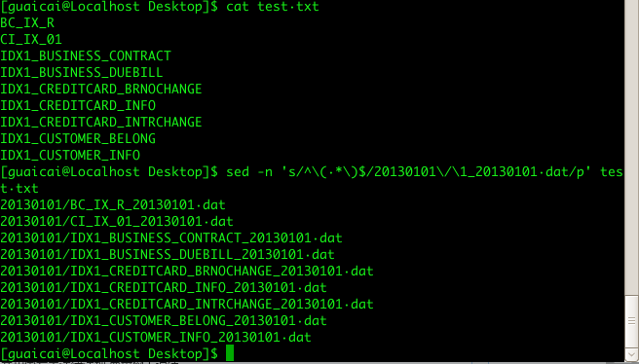Click the CI_IX_01 line in file output

coord(31,40)
